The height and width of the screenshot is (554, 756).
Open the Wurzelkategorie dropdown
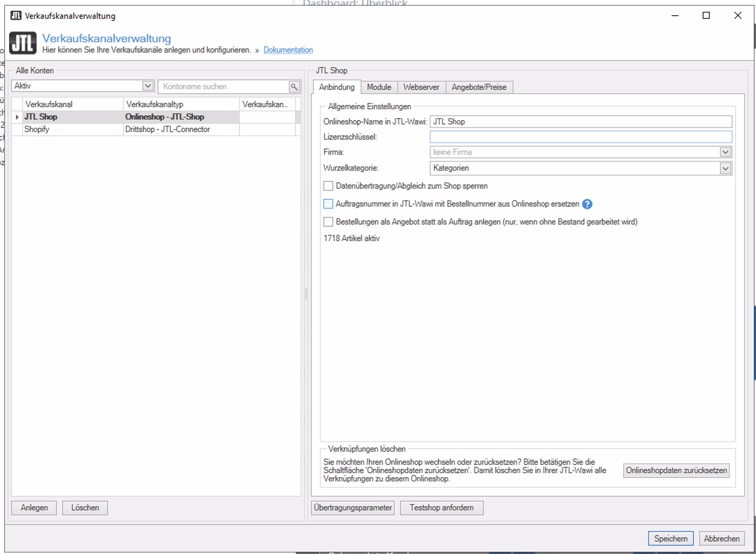[x=725, y=168]
